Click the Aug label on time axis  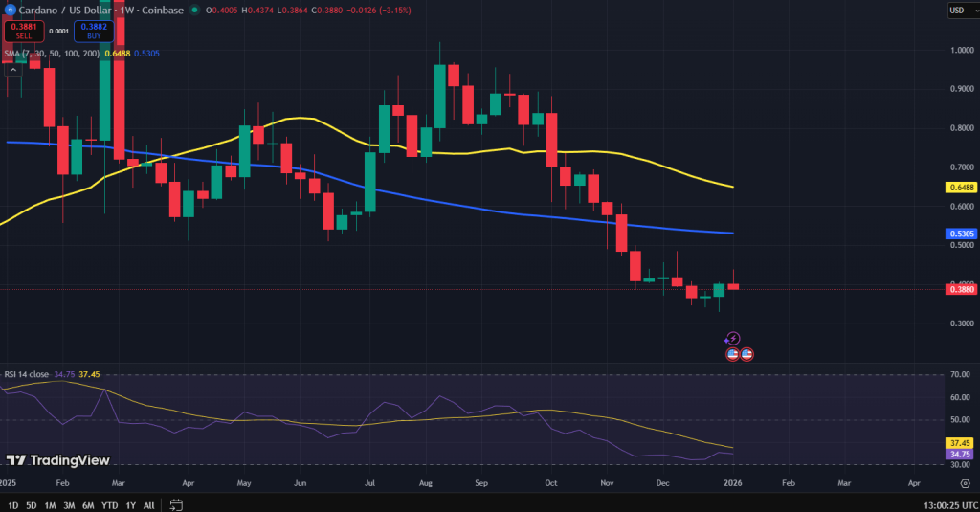click(426, 483)
